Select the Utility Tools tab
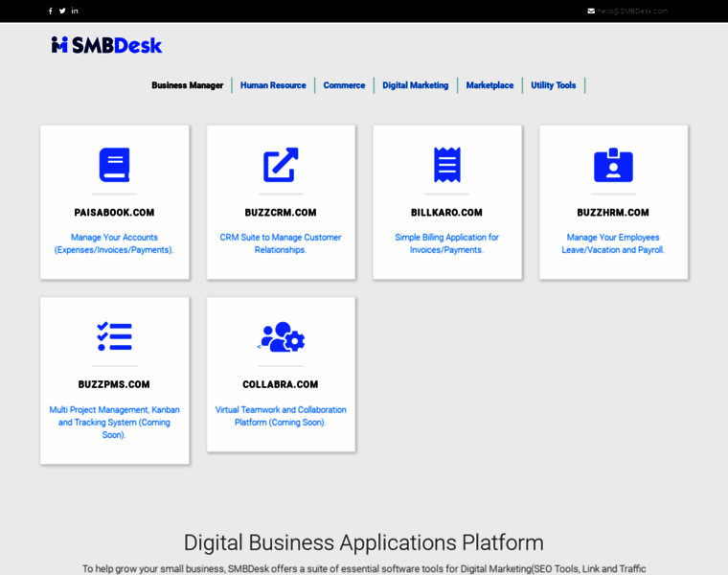The width and height of the screenshot is (728, 575). tap(554, 85)
